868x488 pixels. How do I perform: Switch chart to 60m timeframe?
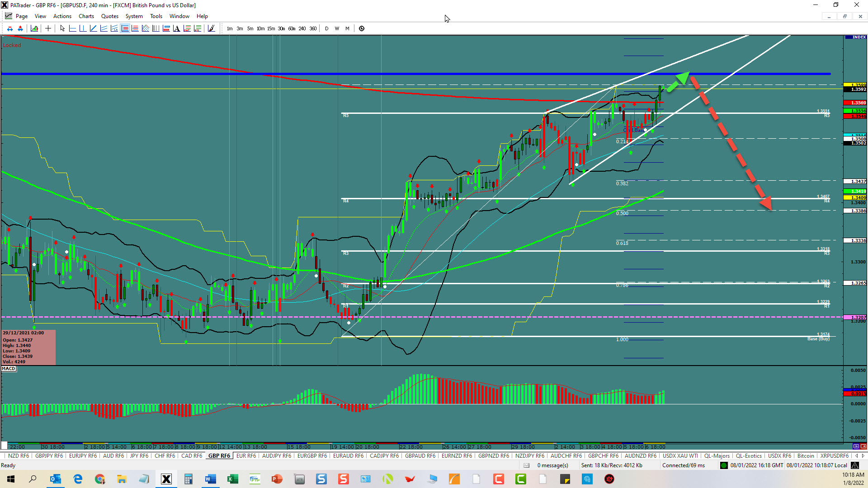[x=292, y=28]
